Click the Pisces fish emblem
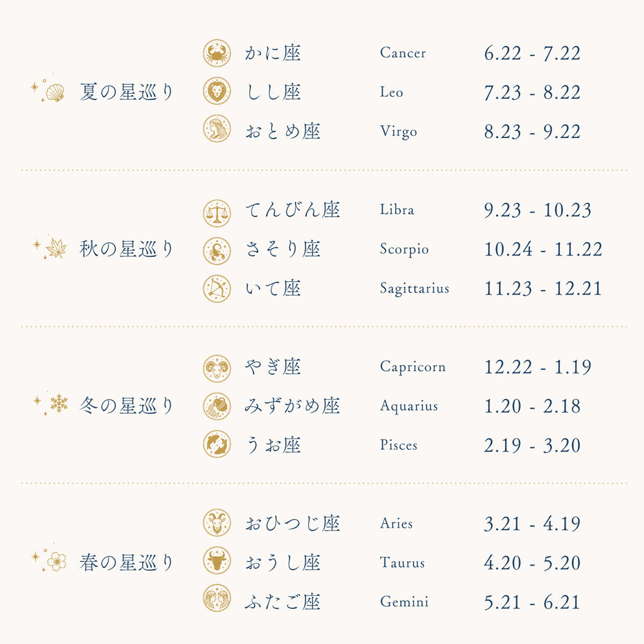The height and width of the screenshot is (644, 644). pos(217,444)
